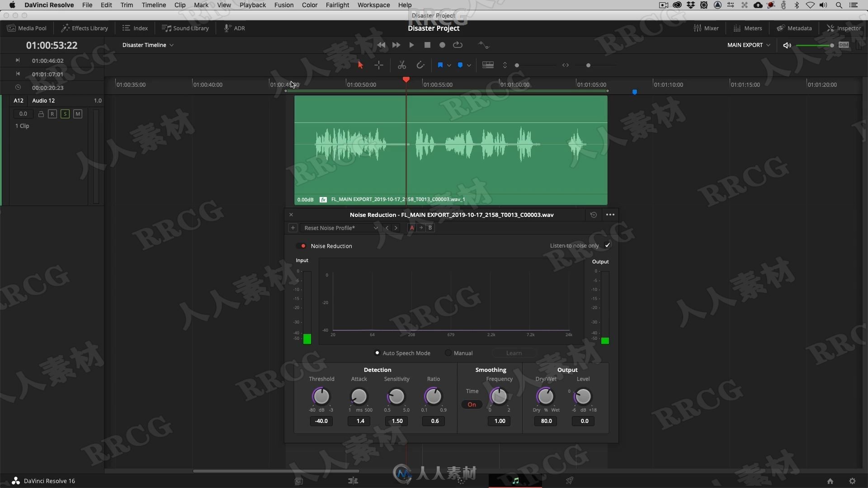Add a preset with the plus button
This screenshot has width=868, height=488.
click(292, 228)
